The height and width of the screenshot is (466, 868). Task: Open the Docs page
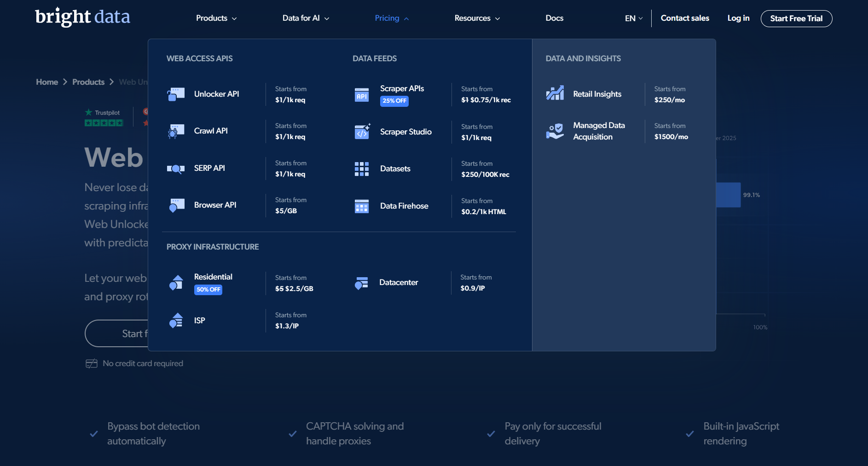coord(554,18)
